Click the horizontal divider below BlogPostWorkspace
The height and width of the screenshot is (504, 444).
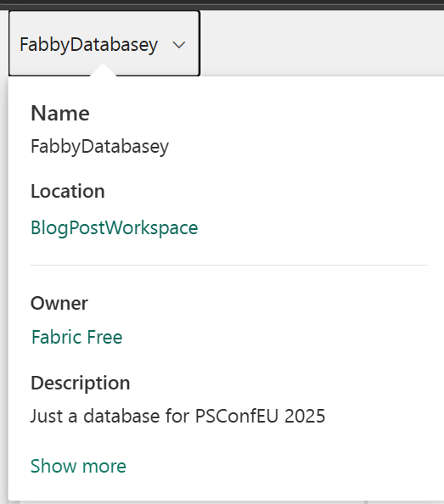point(228,266)
